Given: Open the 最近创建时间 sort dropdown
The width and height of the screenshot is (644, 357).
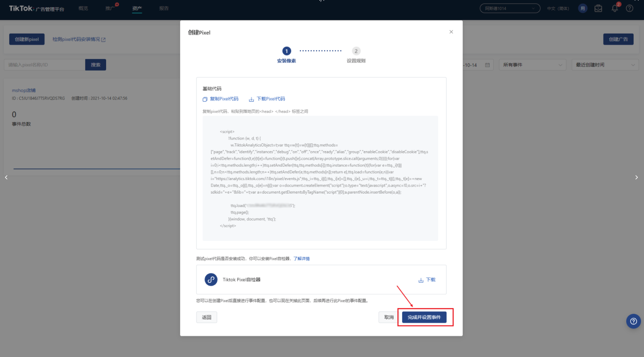Looking at the screenshot, I should coord(605,65).
